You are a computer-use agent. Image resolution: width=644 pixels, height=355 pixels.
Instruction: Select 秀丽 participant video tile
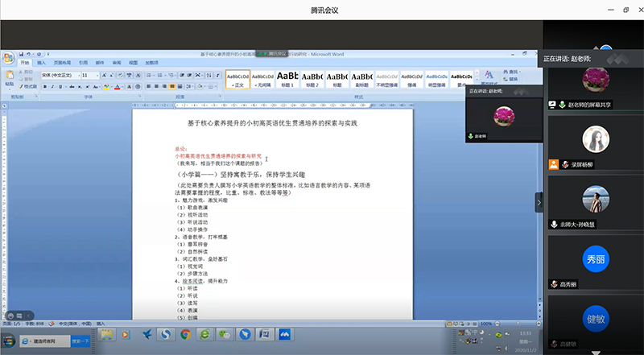[593, 258]
